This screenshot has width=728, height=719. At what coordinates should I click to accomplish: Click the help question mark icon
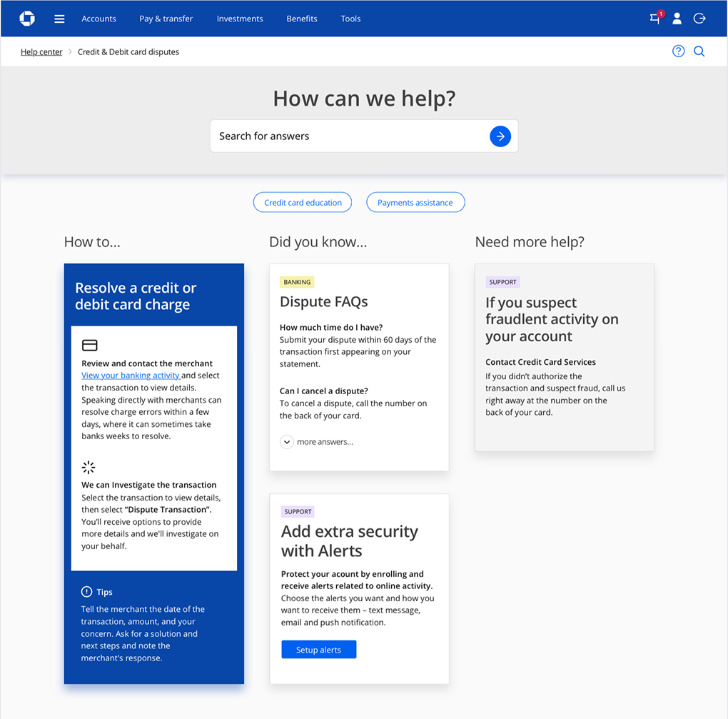click(678, 51)
